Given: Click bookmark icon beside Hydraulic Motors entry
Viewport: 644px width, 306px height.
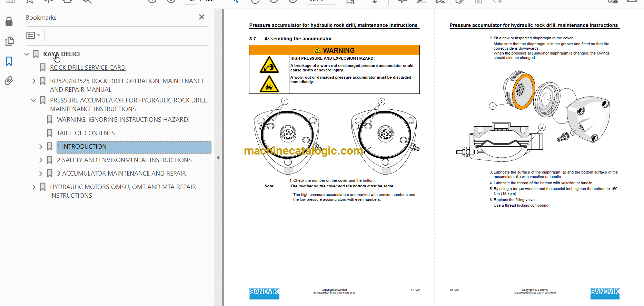Looking at the screenshot, I should pyautogui.click(x=43, y=187).
